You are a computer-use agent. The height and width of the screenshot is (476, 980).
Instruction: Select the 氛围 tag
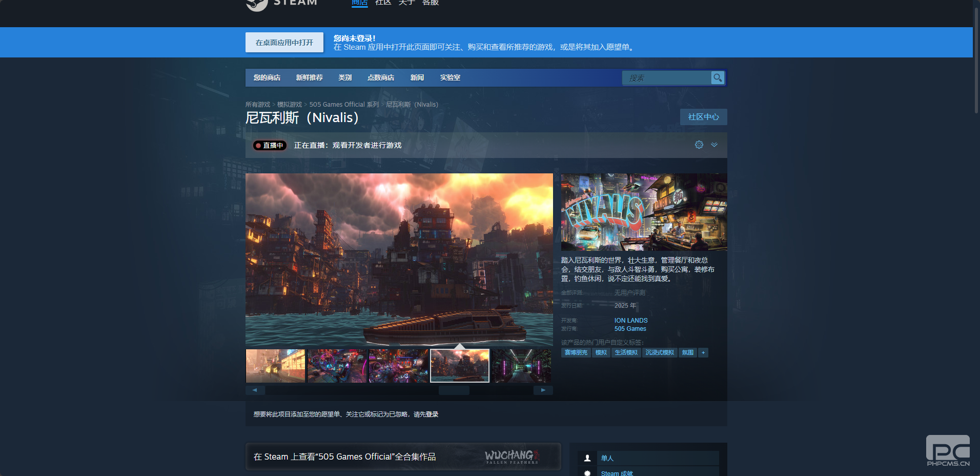click(x=688, y=352)
